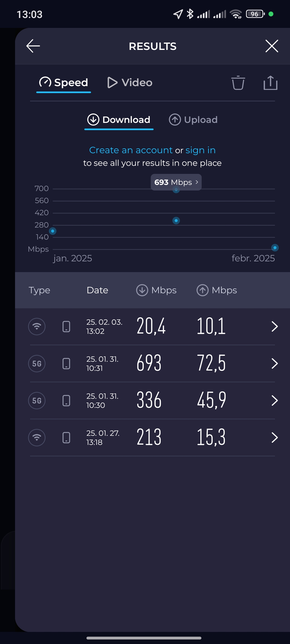Tap the Wi-Fi icon on the 25. 01. 27. result

[37, 438]
